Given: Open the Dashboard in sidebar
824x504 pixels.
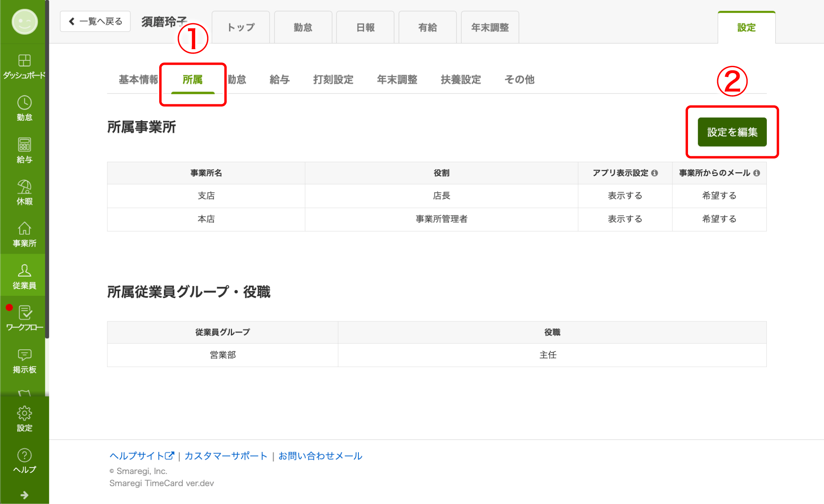Looking at the screenshot, I should [x=24, y=66].
